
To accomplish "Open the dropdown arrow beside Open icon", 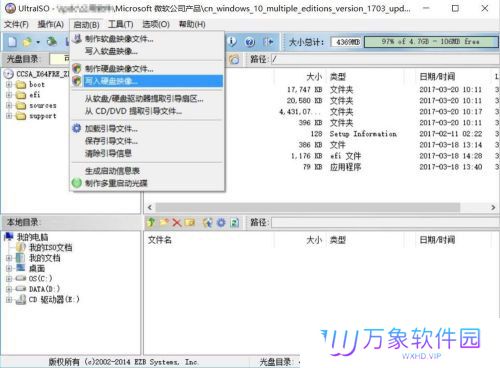I will pyautogui.click(x=38, y=42).
